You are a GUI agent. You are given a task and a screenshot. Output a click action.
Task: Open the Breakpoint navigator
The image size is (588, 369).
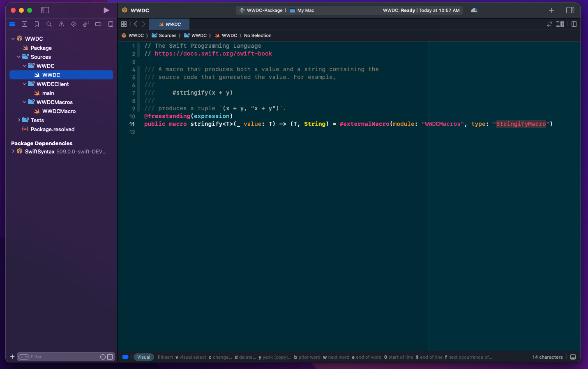coord(98,24)
